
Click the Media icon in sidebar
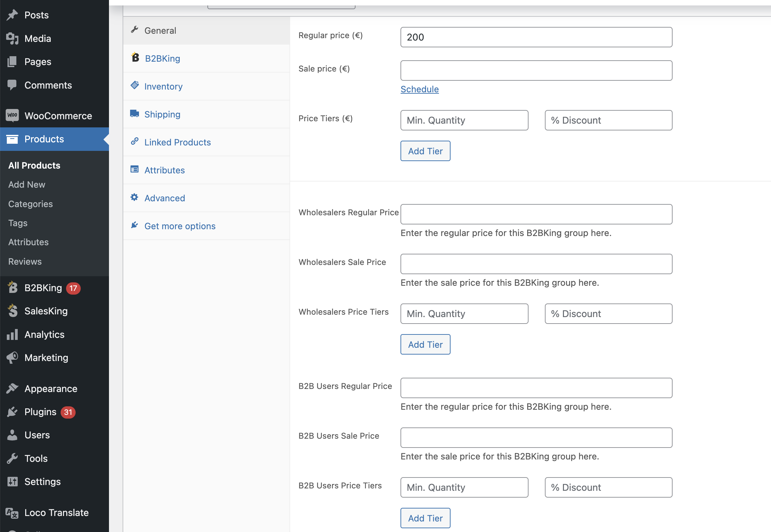(x=12, y=38)
